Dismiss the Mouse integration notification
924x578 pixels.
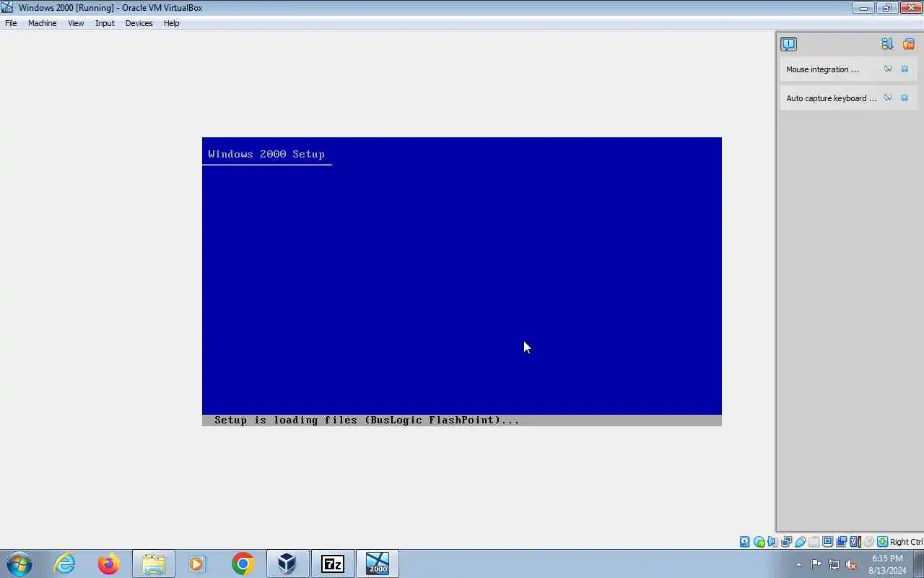tap(905, 69)
